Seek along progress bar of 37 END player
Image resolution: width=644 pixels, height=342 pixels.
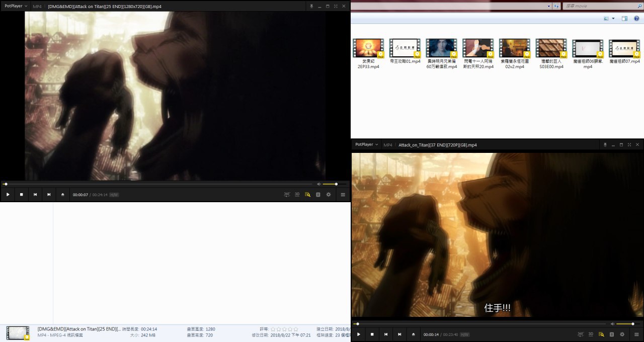tap(480, 324)
